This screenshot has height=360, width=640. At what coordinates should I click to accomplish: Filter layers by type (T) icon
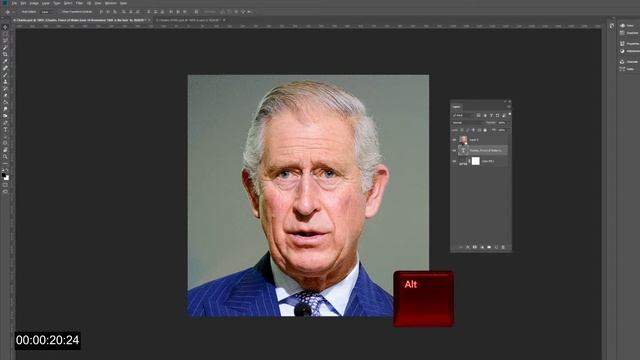point(491,116)
